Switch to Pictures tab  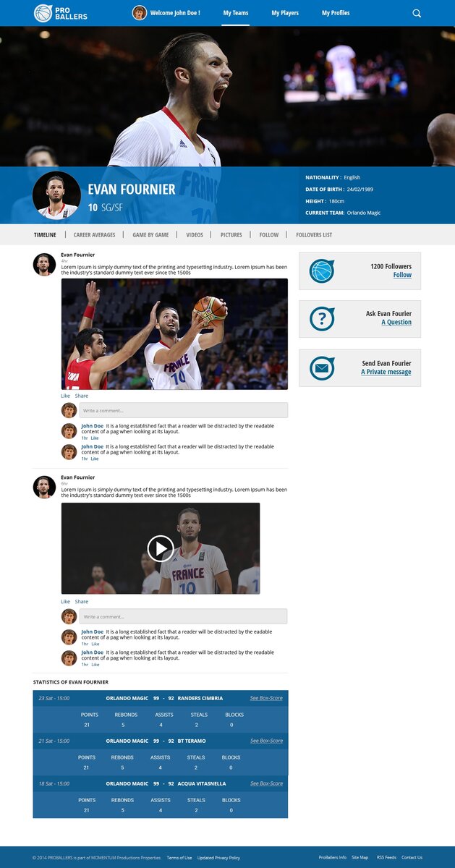pos(231,235)
